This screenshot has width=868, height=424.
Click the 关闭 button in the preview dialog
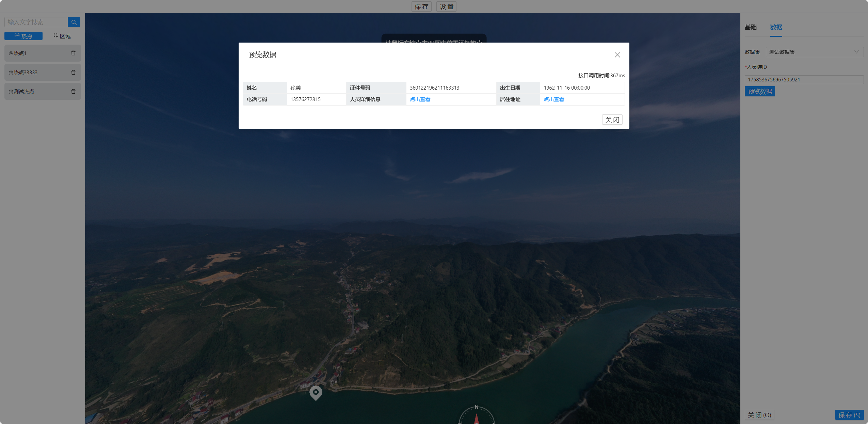pyautogui.click(x=612, y=120)
